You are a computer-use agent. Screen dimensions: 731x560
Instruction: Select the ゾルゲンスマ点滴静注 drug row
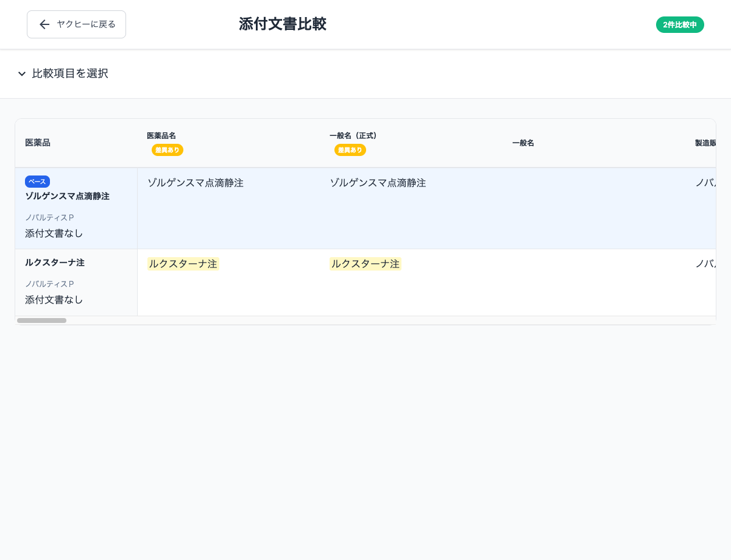(x=68, y=196)
